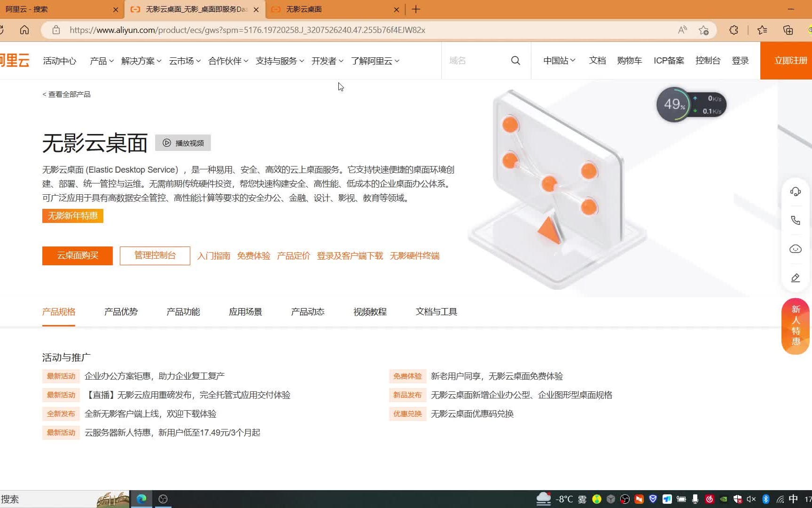Go back via 查看全部产品 link
This screenshot has width=812, height=508.
(67, 95)
